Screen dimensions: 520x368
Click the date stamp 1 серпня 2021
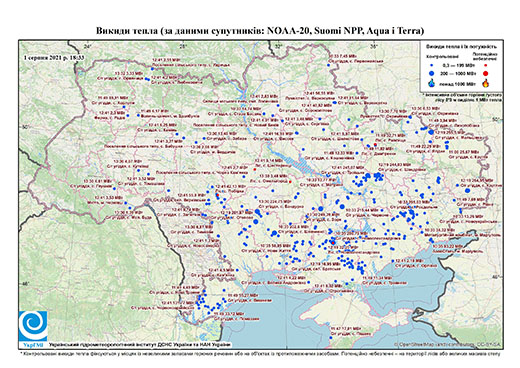click(x=54, y=57)
